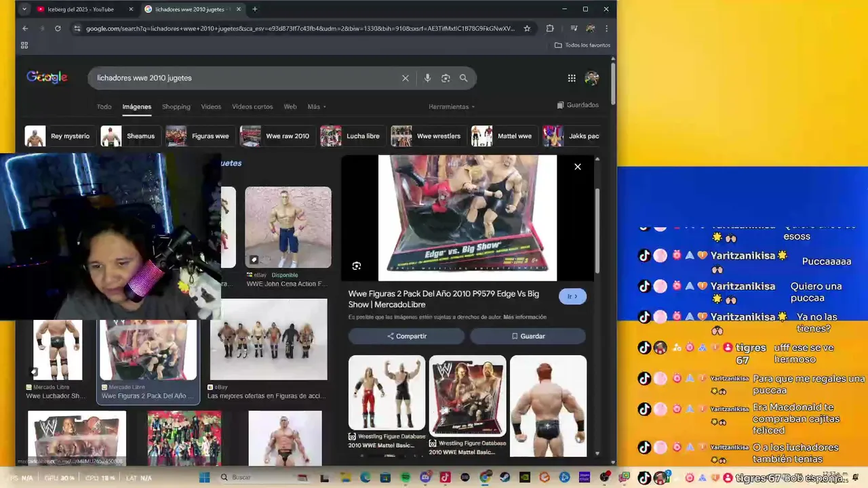Open TikTok taskbar icon
868x488 pixels.
click(445, 478)
